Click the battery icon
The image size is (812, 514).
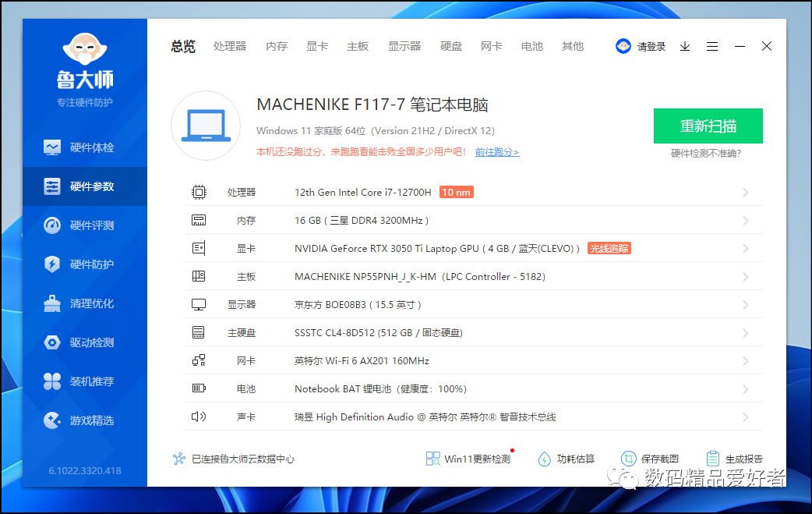[x=199, y=388]
